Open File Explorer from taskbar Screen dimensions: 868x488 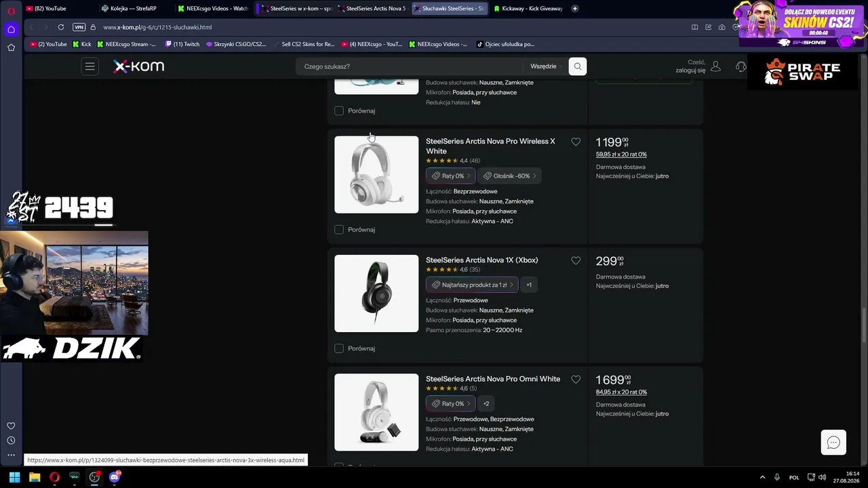click(35, 477)
